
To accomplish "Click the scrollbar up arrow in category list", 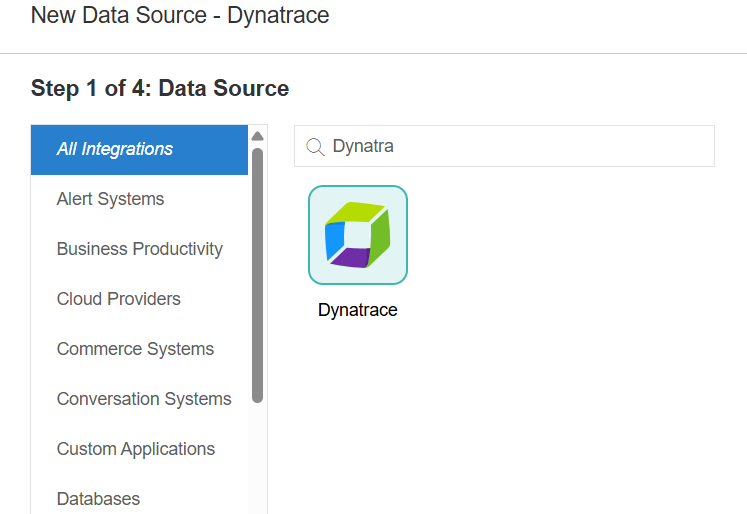I will pyautogui.click(x=257, y=136).
